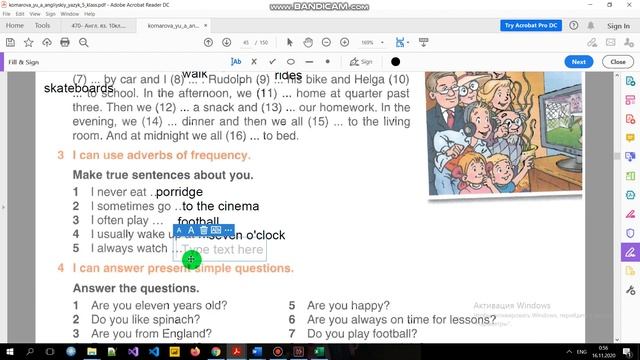Click the Type text here field

pyautogui.click(x=220, y=249)
